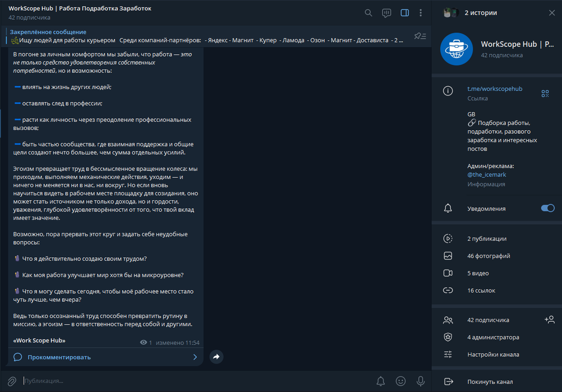Click the link chain icon in media list
The width and height of the screenshot is (562, 392).
(x=448, y=290)
